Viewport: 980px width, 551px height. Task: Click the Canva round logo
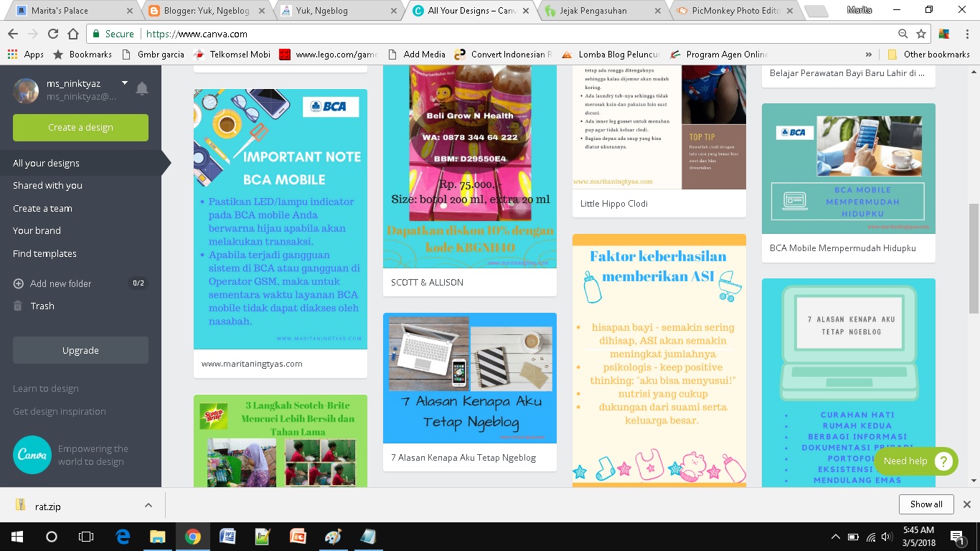click(x=32, y=455)
